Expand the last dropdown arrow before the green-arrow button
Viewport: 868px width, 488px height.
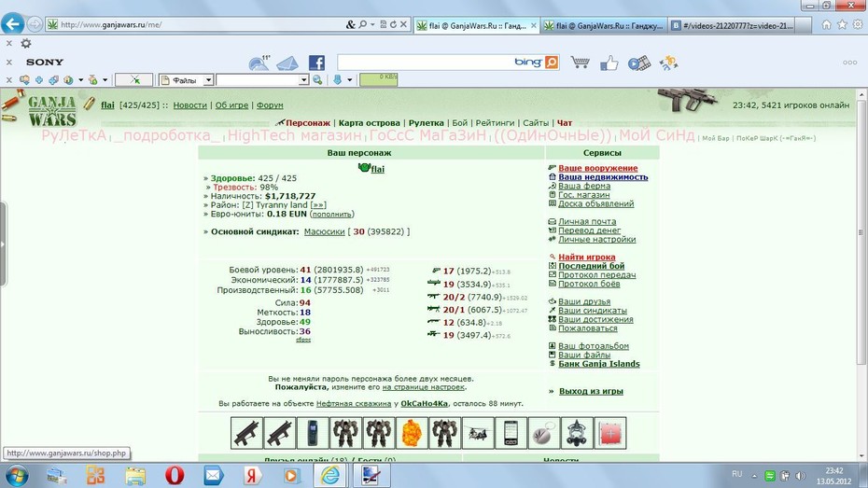105,80
